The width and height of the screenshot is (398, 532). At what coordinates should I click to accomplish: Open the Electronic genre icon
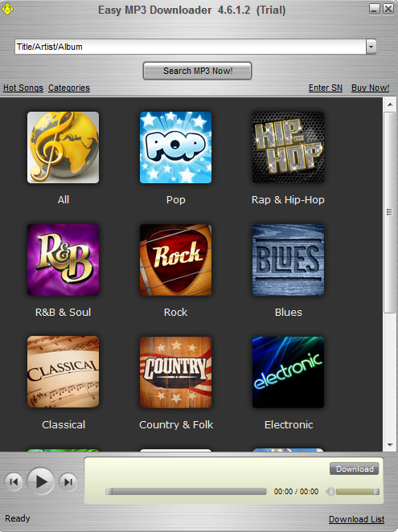point(288,372)
